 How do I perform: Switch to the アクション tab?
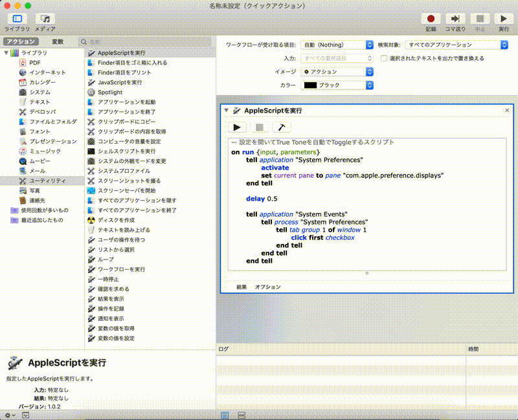[21, 41]
